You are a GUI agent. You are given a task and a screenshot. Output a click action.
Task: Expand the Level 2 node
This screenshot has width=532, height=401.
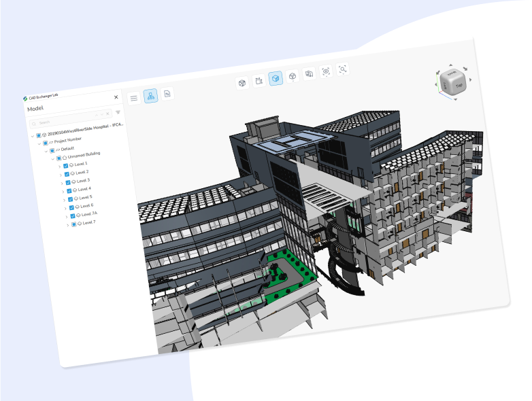click(x=61, y=175)
